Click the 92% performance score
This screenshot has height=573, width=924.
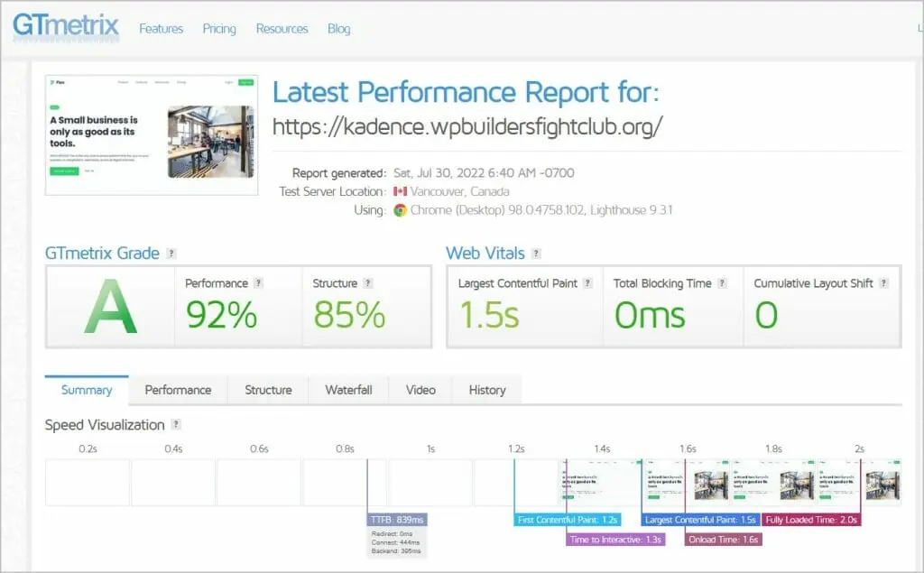pos(222,315)
